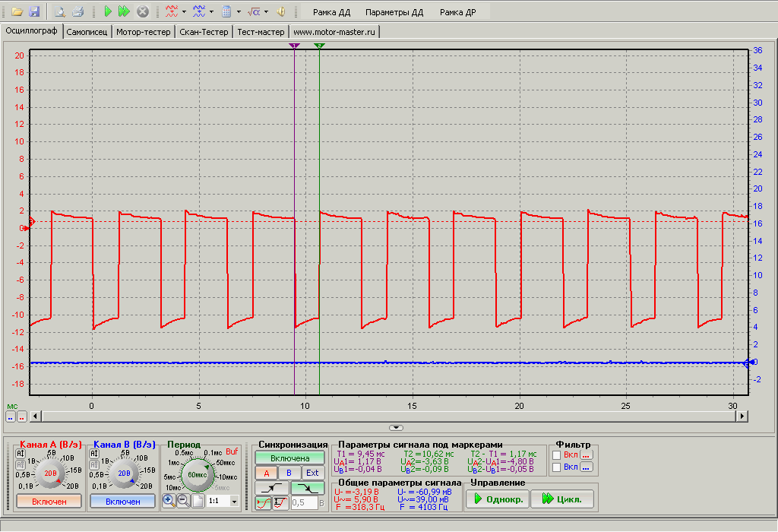Open the Параметры ДД menu item
This screenshot has height=532, width=778.
[394, 13]
